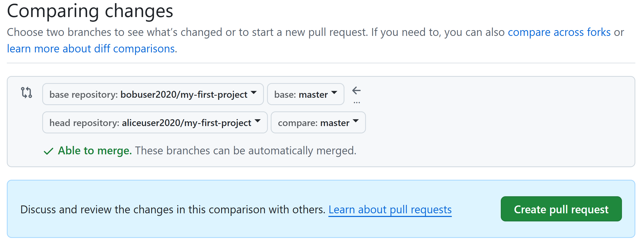Expand the base branch selector
Screen dimensions: 644x245
tap(305, 94)
